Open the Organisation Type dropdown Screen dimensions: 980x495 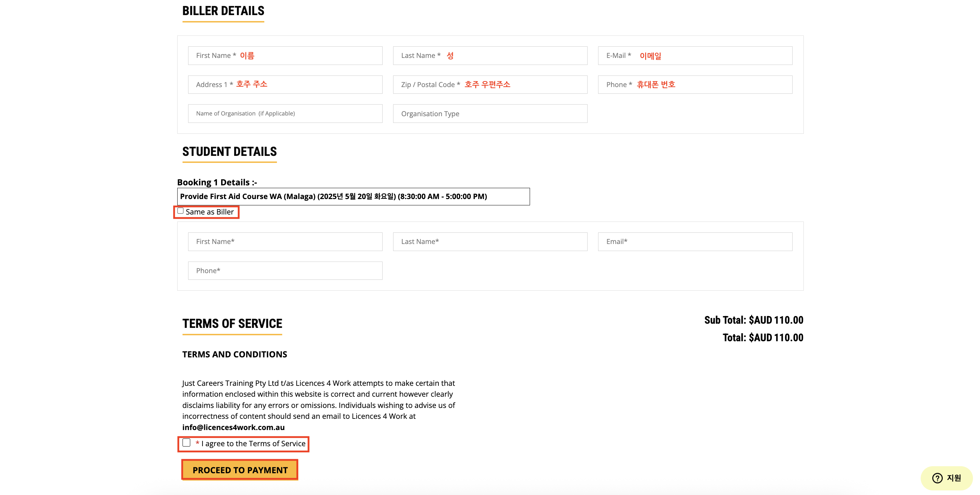point(490,113)
